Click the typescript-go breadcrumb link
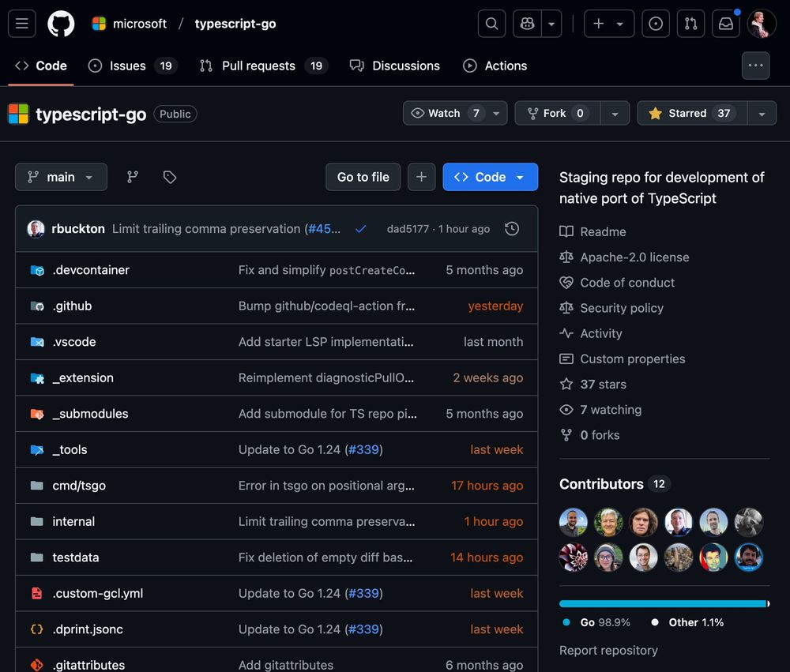 coord(235,24)
